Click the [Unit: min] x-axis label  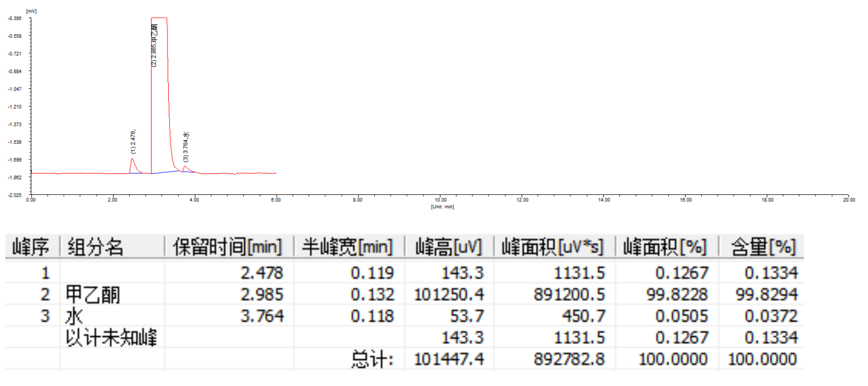pyautogui.click(x=442, y=207)
